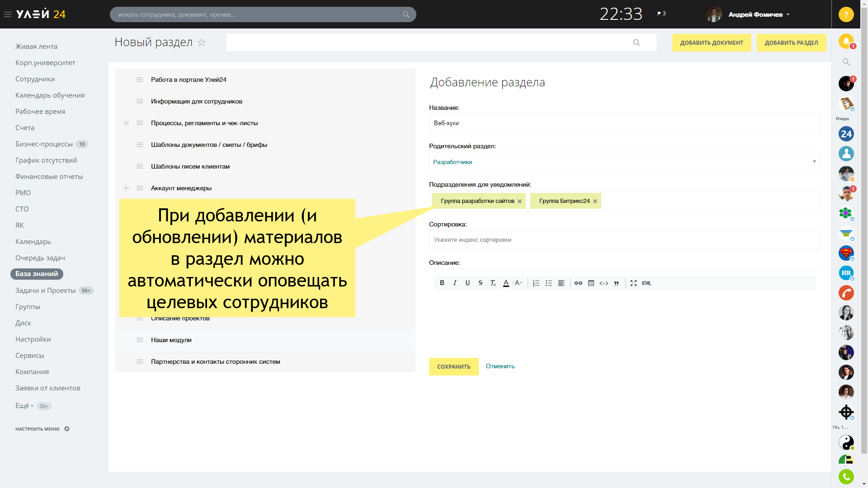Screen dimensions: 868x488
Task: Open Партнерства и контакты сторонних систем
Action: click(x=216, y=361)
